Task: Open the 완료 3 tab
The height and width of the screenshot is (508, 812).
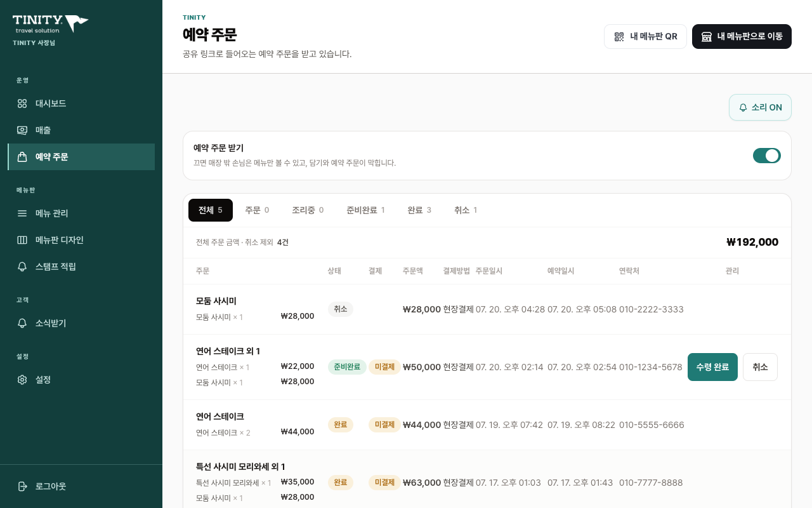Action: pyautogui.click(x=419, y=210)
